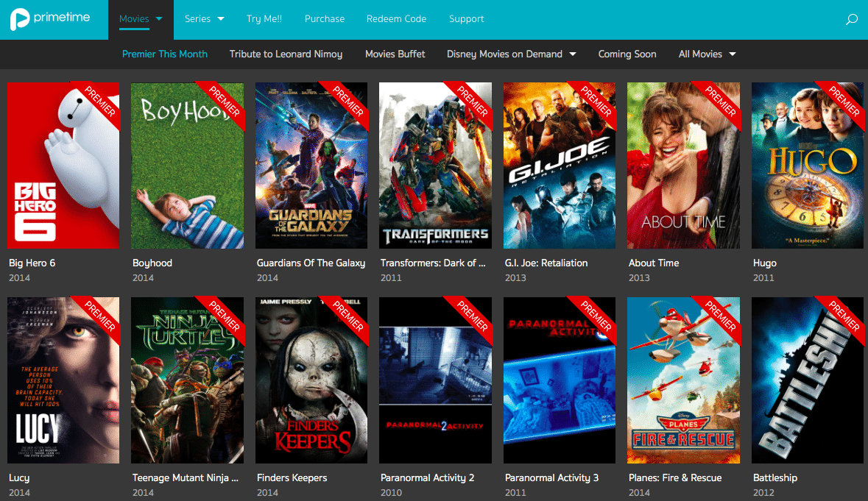Click the Primetime logo icon
The image size is (868, 501).
coord(21,18)
